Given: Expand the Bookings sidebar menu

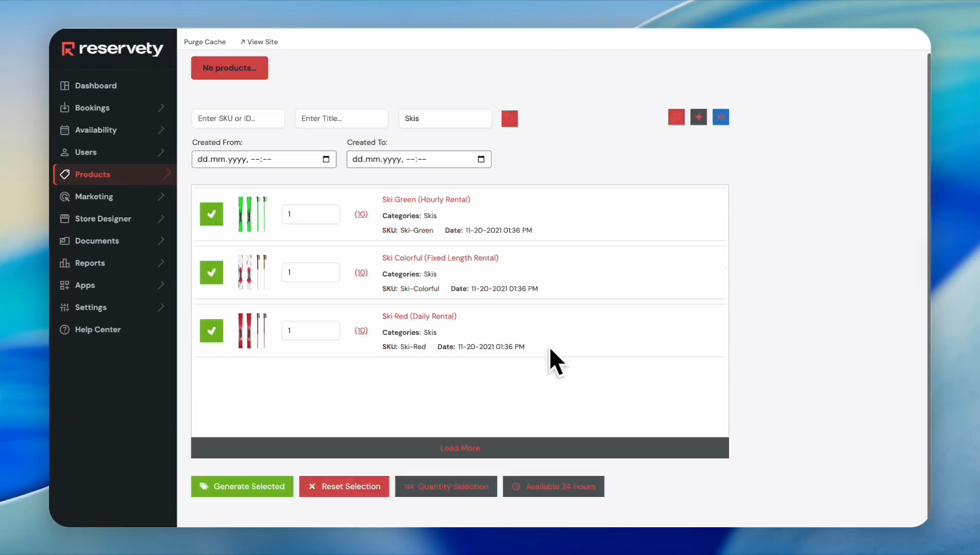Looking at the screenshot, I should click(161, 108).
